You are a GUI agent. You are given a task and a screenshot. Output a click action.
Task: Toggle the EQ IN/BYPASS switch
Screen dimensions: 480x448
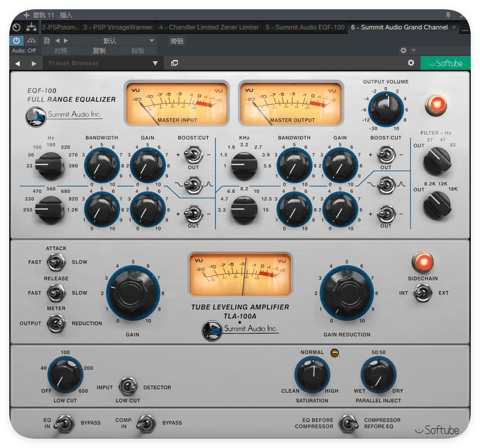tap(64, 424)
